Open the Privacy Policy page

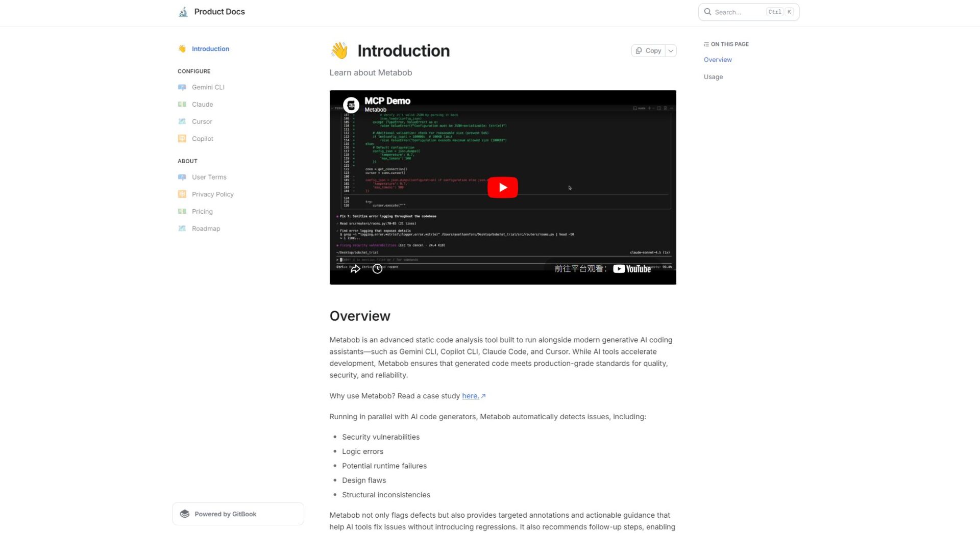pos(213,194)
